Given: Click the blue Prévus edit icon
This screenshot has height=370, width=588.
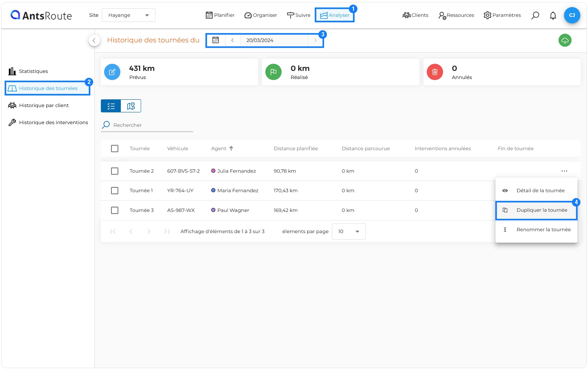Looking at the screenshot, I should [x=112, y=72].
